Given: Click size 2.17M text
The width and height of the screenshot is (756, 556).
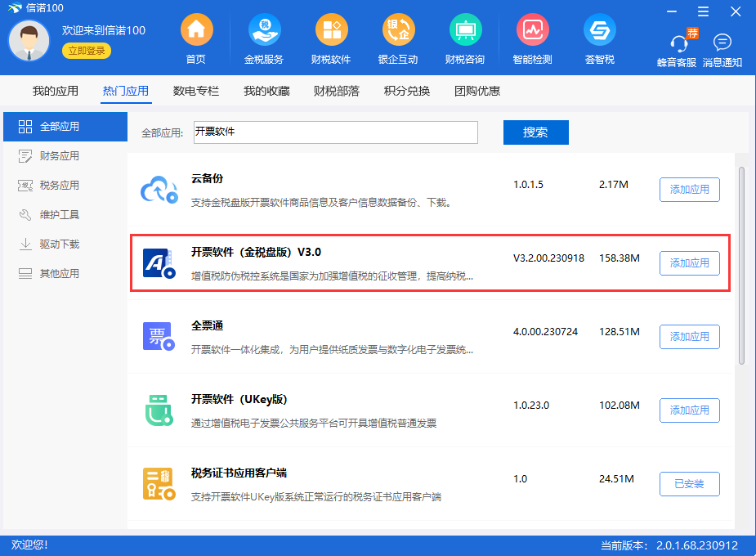Looking at the screenshot, I should point(614,185).
